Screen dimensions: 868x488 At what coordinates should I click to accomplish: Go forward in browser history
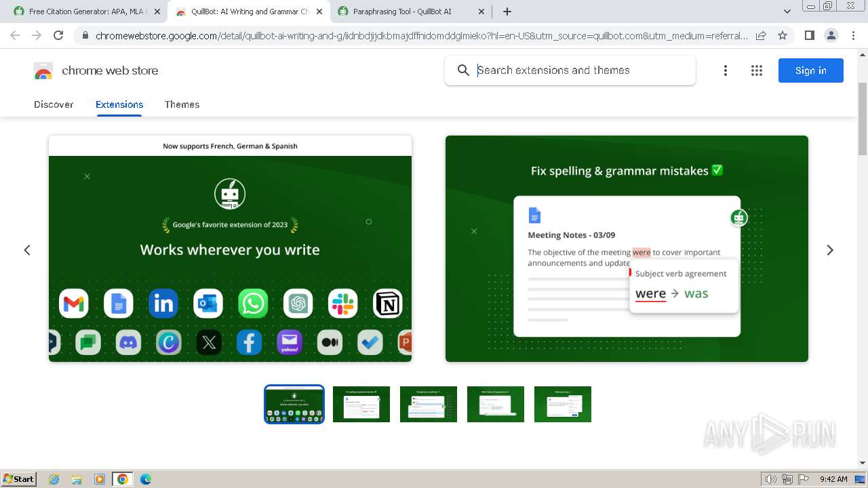tap(37, 35)
